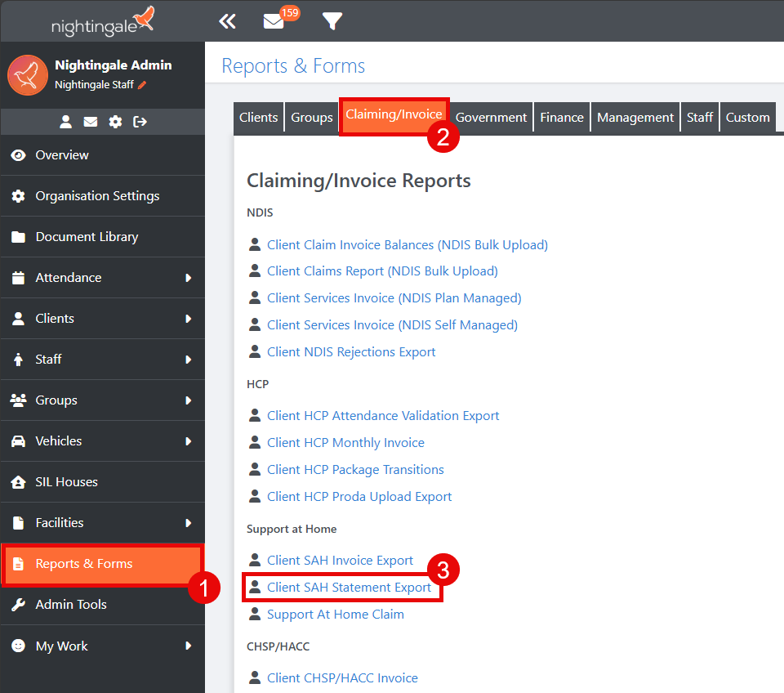Open Client SAH Invoice Export
784x693 pixels.
pyautogui.click(x=340, y=561)
